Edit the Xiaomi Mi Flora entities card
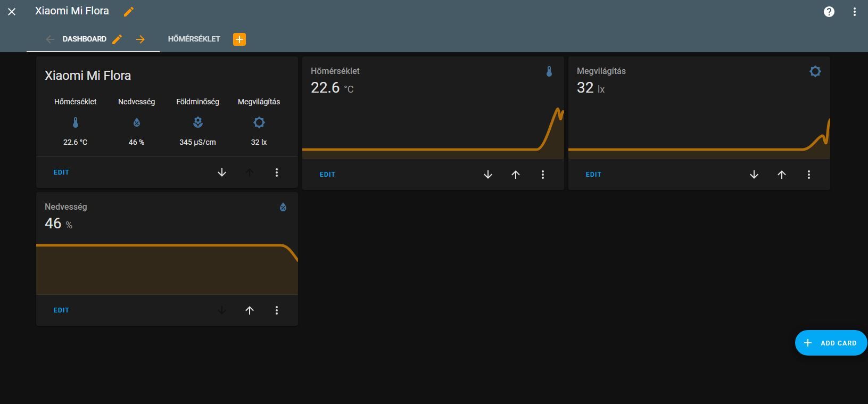The height and width of the screenshot is (404, 868). 61,172
